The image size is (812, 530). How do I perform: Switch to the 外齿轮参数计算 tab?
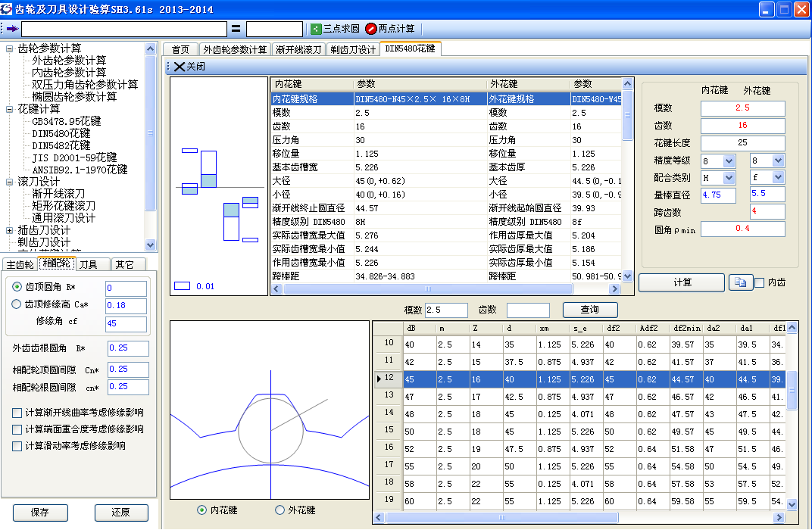235,50
